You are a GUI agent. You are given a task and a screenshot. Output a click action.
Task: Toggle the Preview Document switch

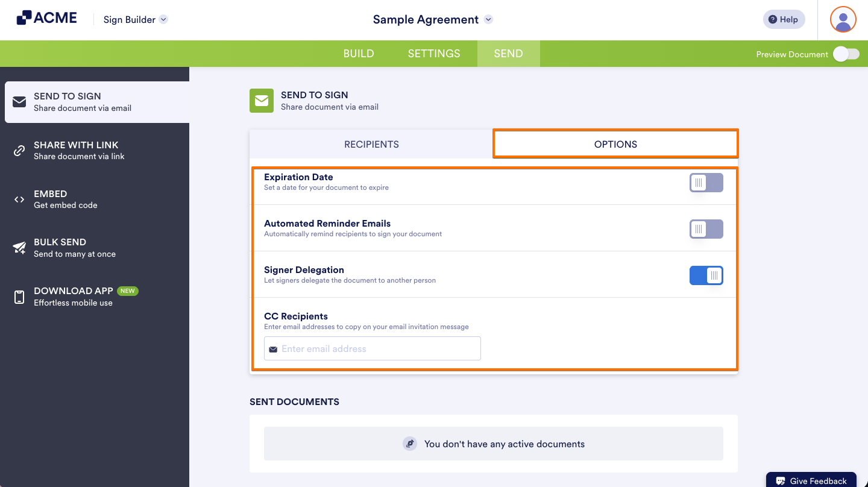tap(846, 54)
